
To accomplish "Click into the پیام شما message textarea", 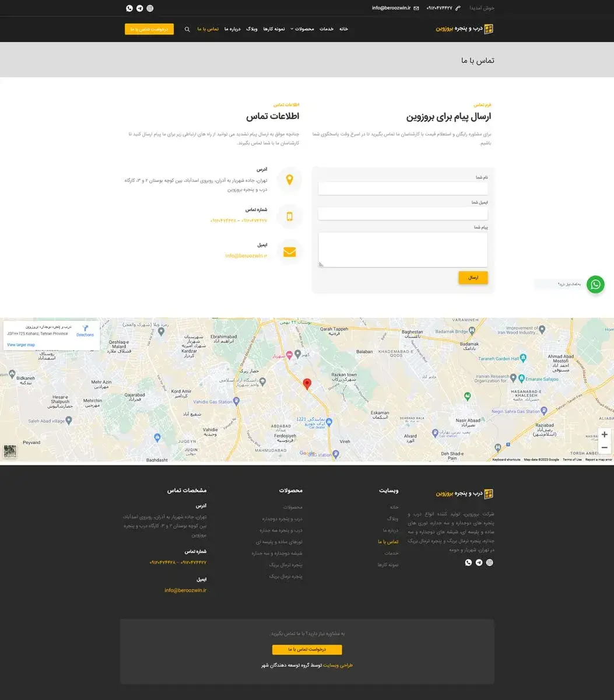I will tap(403, 249).
